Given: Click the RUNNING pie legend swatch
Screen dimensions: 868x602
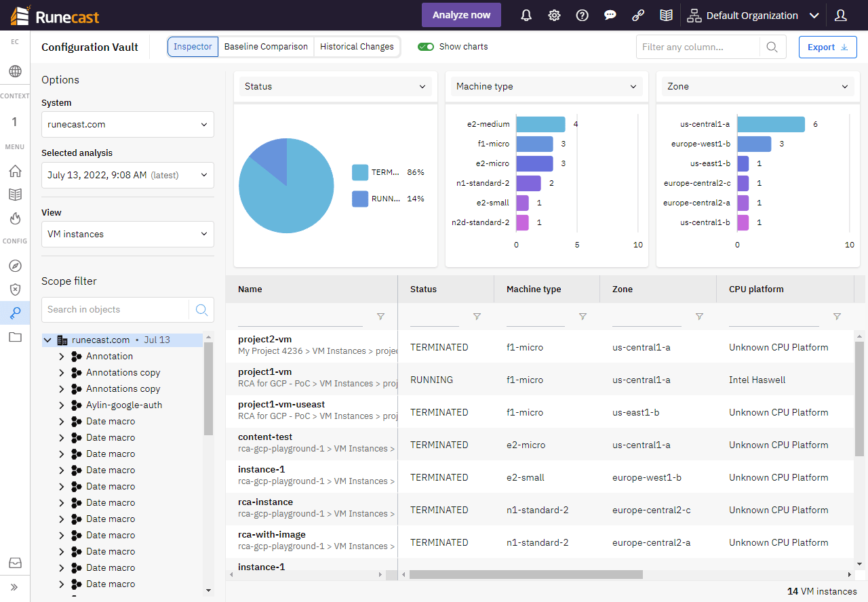Looking at the screenshot, I should (360, 199).
